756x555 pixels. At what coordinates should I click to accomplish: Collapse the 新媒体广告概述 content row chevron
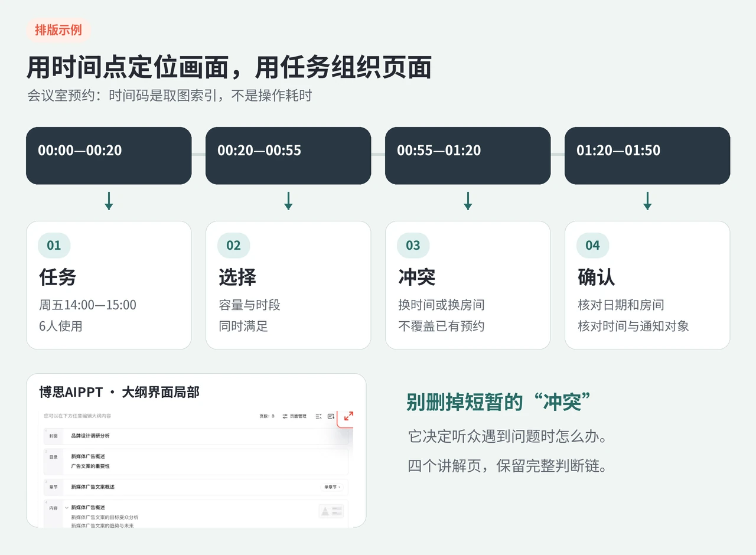tap(67, 507)
